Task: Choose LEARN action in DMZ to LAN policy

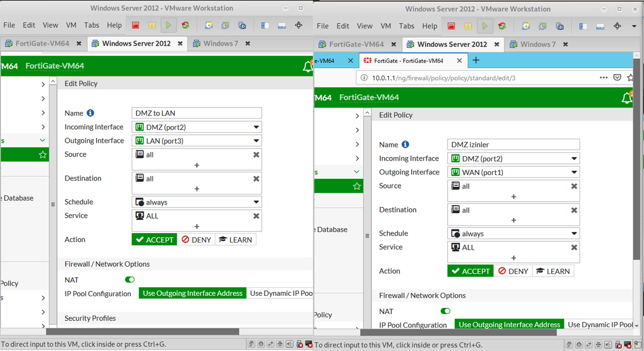Action: [236, 240]
